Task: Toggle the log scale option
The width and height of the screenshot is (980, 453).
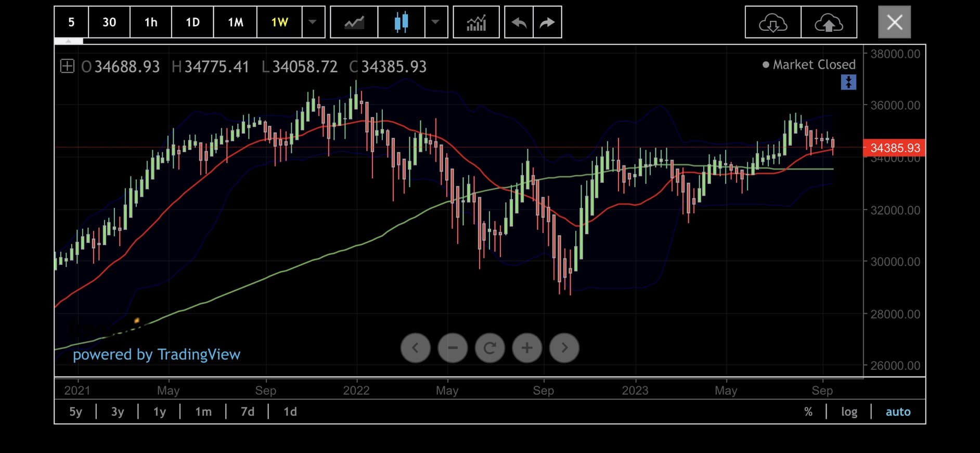Action: pos(849,412)
